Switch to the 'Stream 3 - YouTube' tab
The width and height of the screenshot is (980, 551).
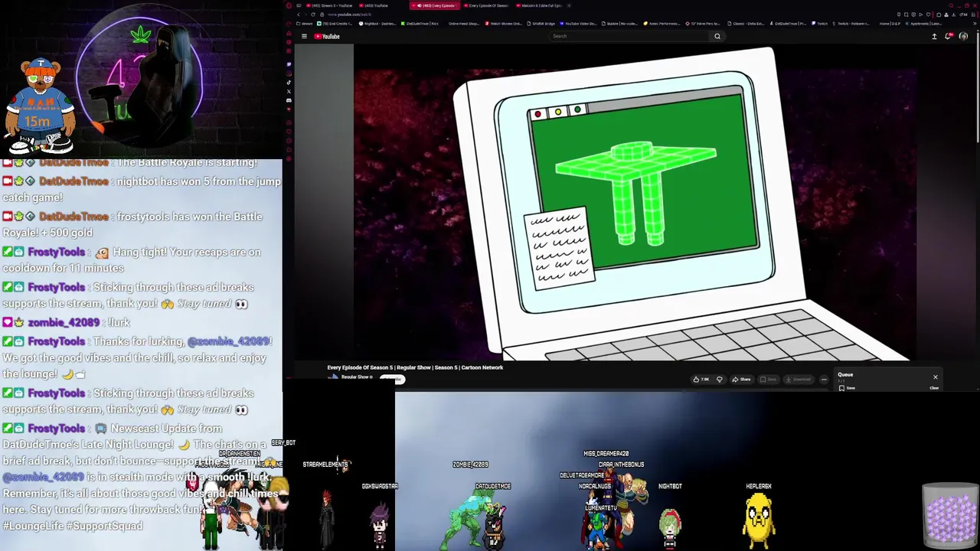(328, 5)
